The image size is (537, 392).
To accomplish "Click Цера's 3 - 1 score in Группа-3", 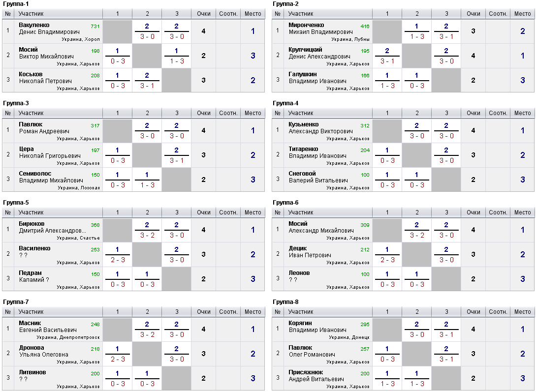I will coord(177,160).
